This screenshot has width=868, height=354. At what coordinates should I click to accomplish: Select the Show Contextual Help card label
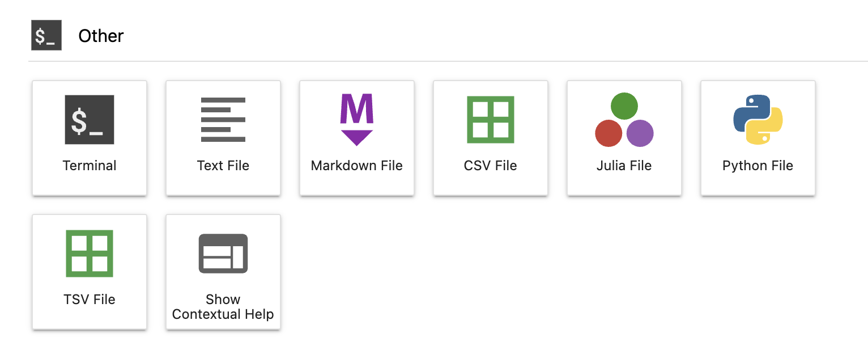click(223, 307)
